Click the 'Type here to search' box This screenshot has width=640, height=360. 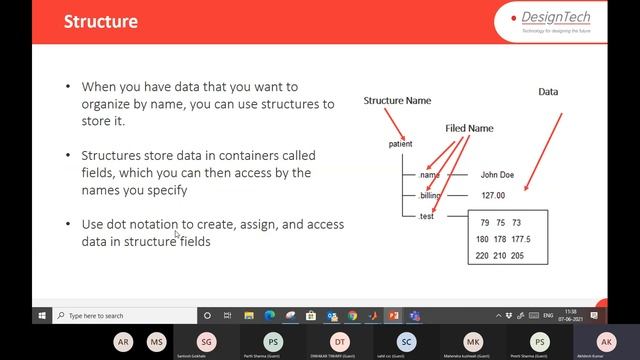[124, 316]
